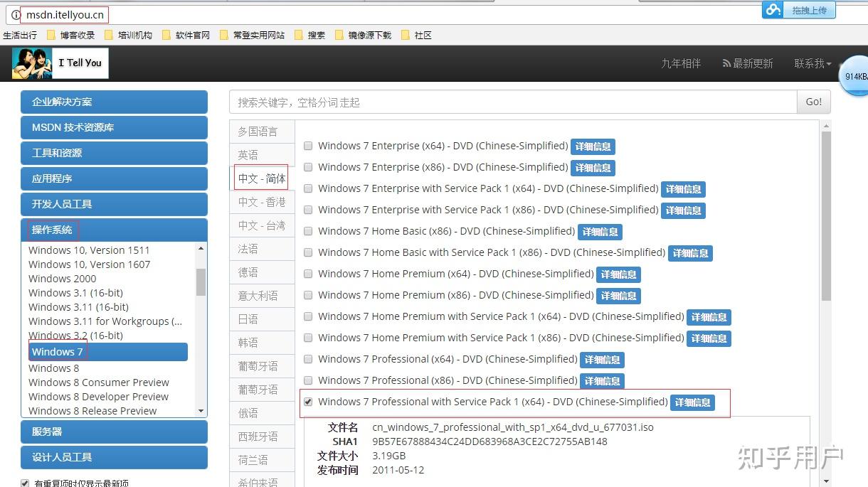The height and width of the screenshot is (487, 868).
Task: Click the cn_windows_7_professional_with_sp1 ISO filename
Action: (x=513, y=427)
